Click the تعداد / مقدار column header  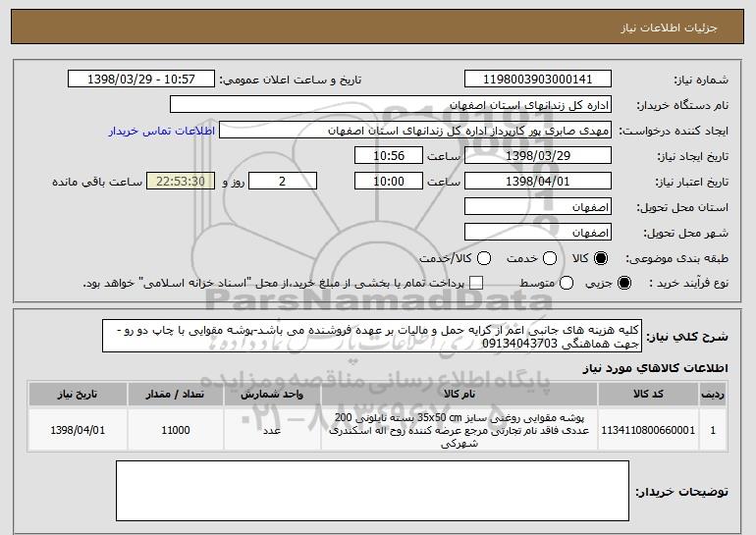175,395
